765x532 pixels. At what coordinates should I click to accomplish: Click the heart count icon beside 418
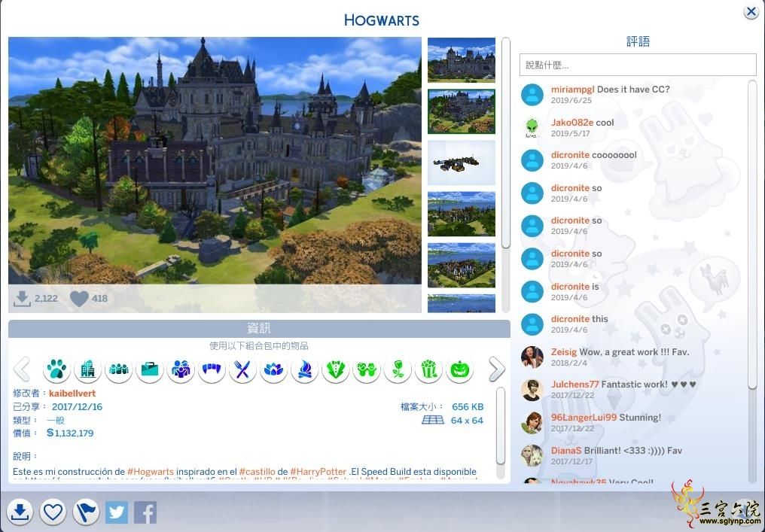[x=79, y=299]
